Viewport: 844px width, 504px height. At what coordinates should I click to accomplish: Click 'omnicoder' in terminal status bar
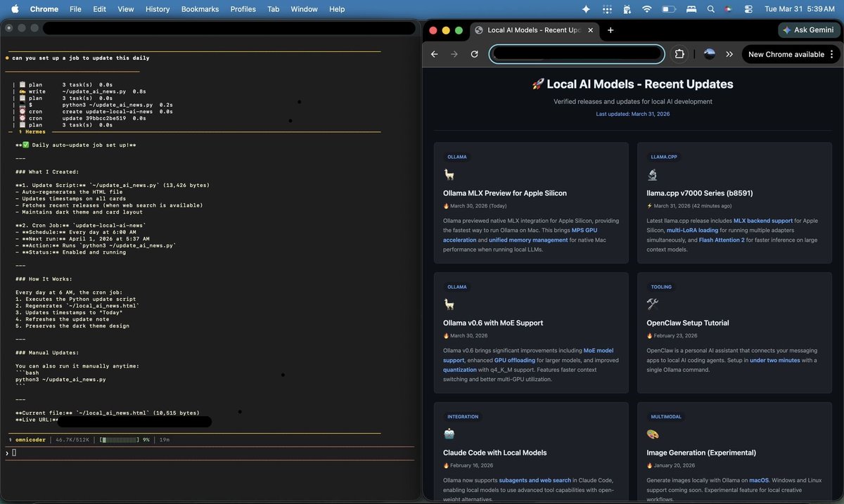[x=32, y=439]
